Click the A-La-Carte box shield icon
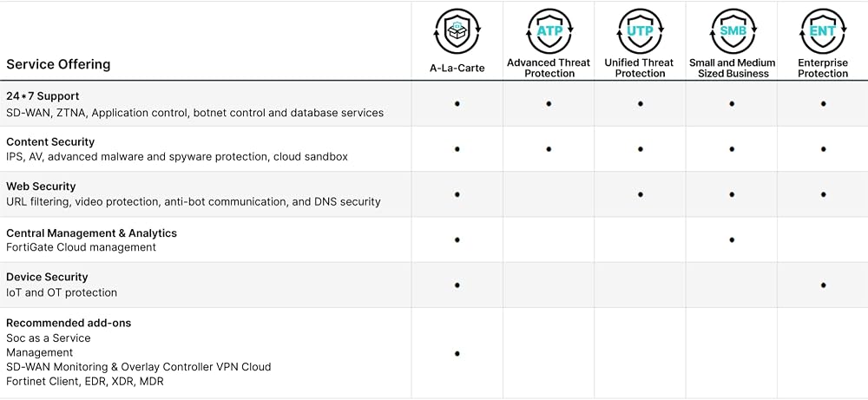 [457, 30]
